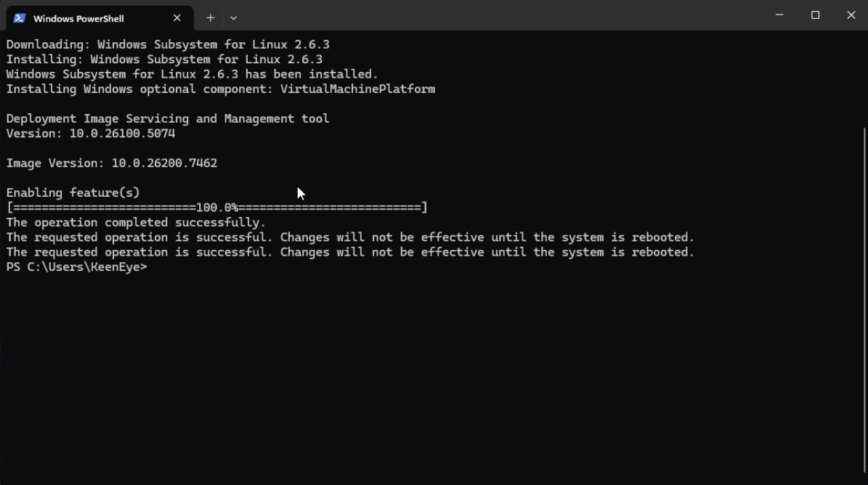Click the 'Enabling feature(s)' line

73,193
